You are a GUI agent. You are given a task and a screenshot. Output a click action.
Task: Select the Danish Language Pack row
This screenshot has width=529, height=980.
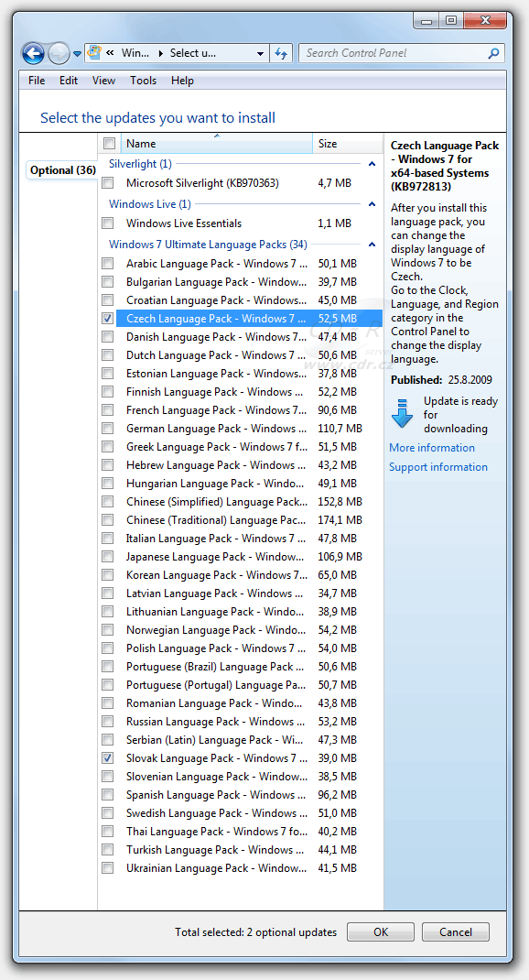pos(249,337)
